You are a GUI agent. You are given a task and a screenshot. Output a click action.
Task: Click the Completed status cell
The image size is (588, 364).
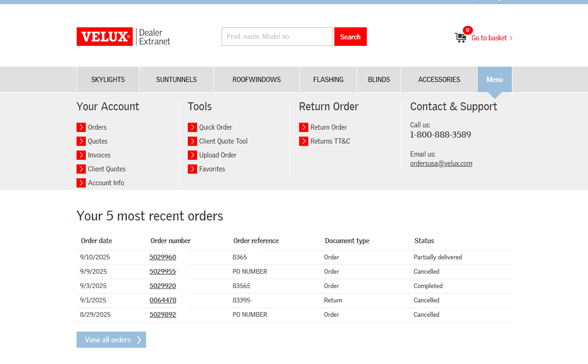click(x=428, y=286)
